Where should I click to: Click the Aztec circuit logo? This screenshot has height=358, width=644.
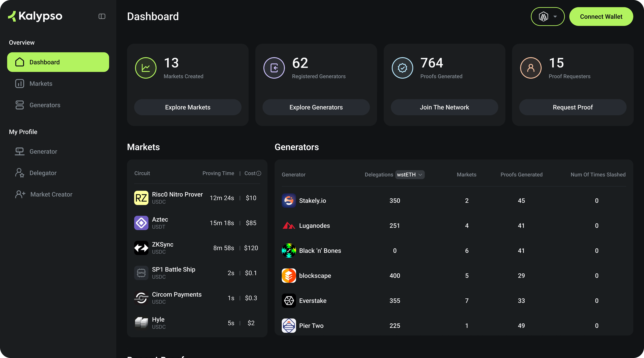pyautogui.click(x=141, y=223)
